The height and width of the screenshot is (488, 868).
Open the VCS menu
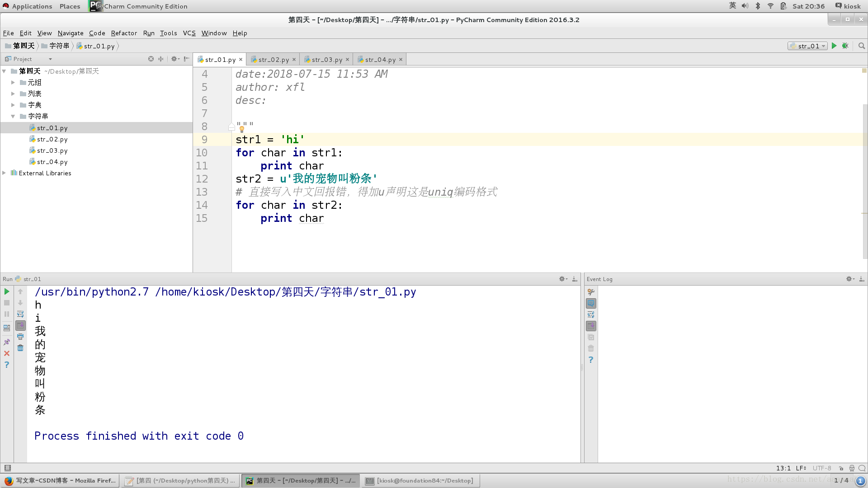click(189, 33)
